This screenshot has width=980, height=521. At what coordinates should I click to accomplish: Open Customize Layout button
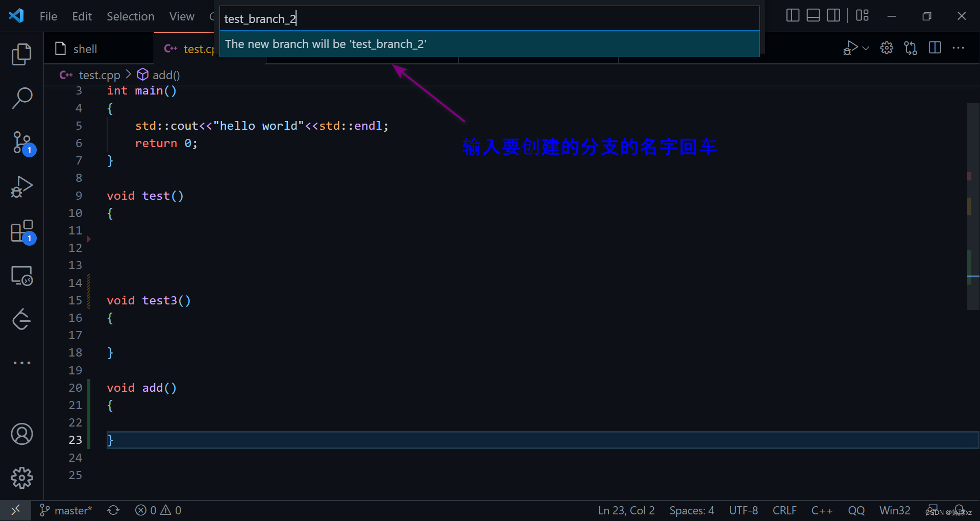862,15
